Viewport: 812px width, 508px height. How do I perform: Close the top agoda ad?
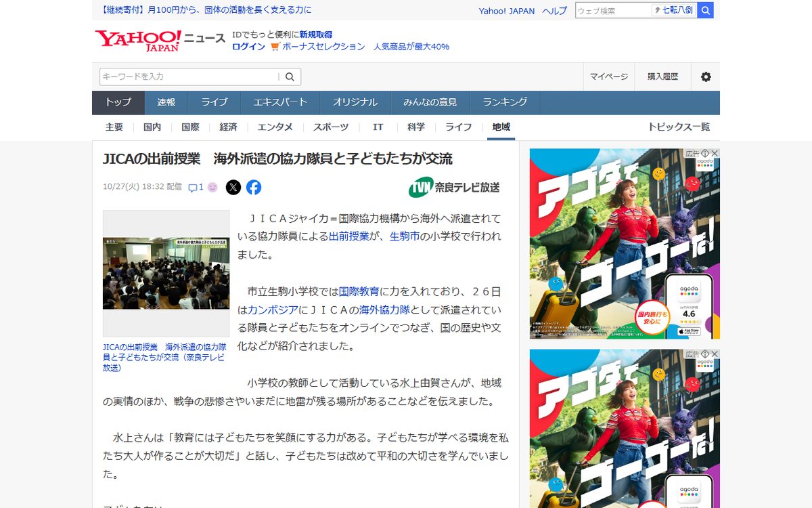pyautogui.click(x=715, y=153)
